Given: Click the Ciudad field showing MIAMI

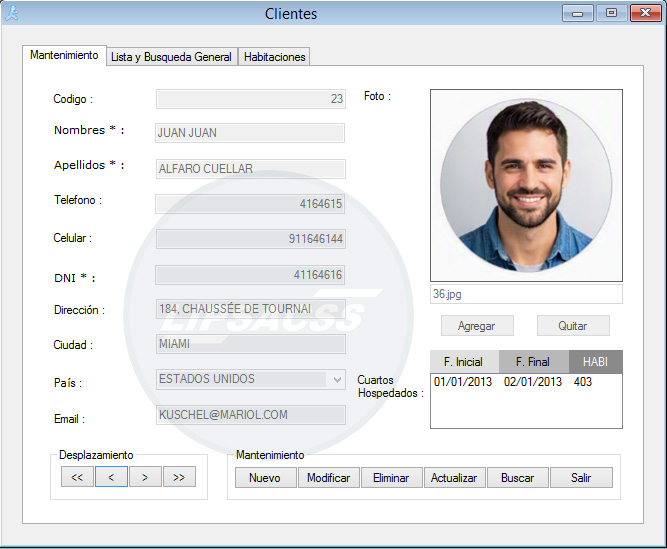Looking at the screenshot, I should [251, 344].
